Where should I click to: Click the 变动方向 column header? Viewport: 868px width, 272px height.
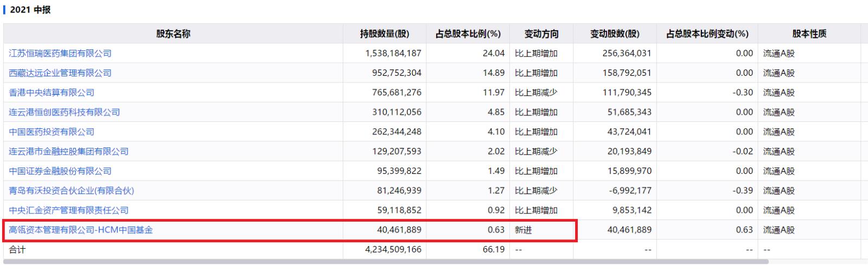541,34
